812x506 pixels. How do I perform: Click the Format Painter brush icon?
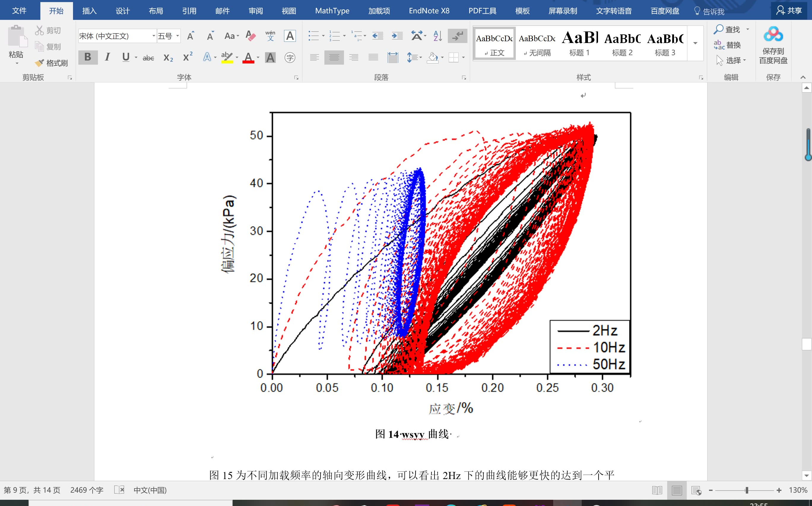(39, 63)
